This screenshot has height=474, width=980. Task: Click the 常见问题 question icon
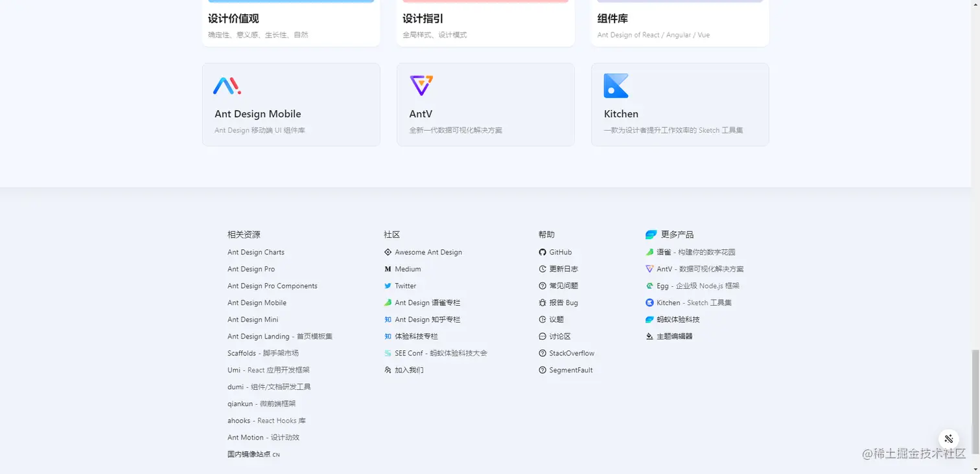click(x=542, y=286)
